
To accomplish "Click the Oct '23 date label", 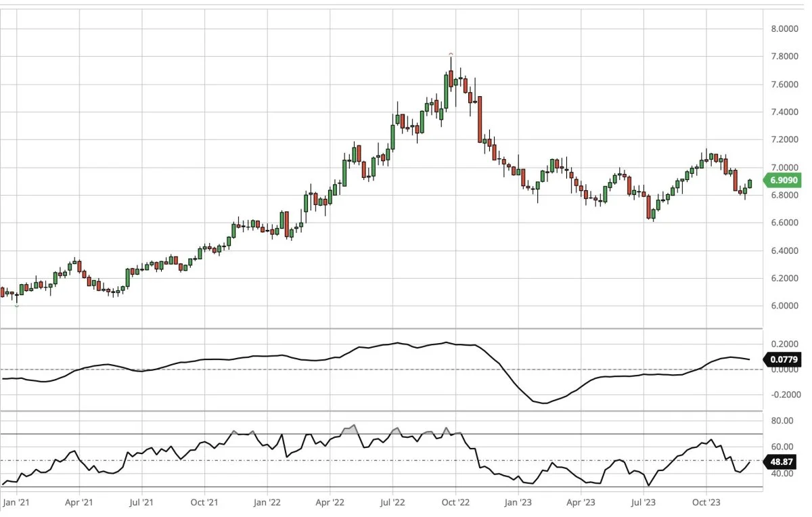I will point(706,503).
